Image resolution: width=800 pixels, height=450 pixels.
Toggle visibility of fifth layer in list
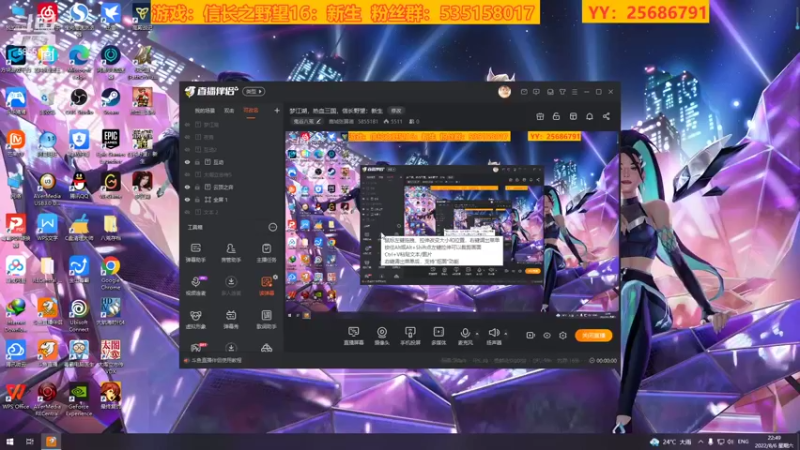pos(187,174)
